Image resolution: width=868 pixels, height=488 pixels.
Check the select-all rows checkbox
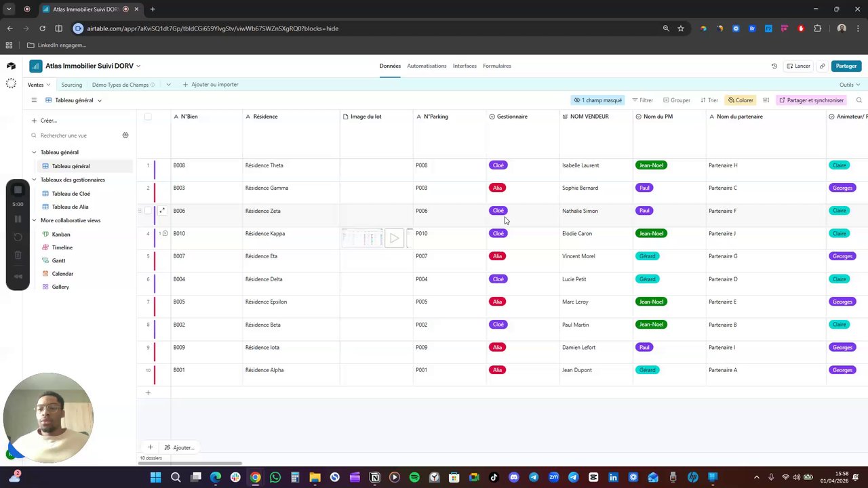(x=148, y=117)
